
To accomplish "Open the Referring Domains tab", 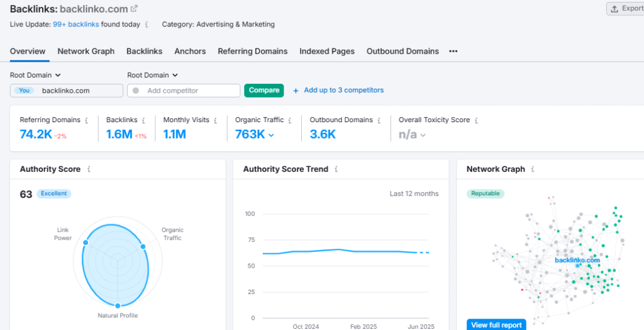I will tap(253, 52).
